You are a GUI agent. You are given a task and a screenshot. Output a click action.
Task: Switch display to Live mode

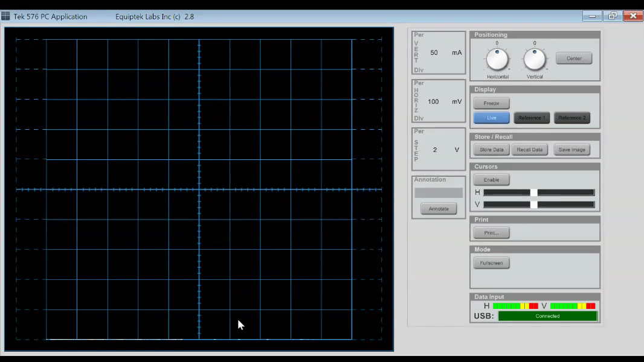click(x=491, y=118)
